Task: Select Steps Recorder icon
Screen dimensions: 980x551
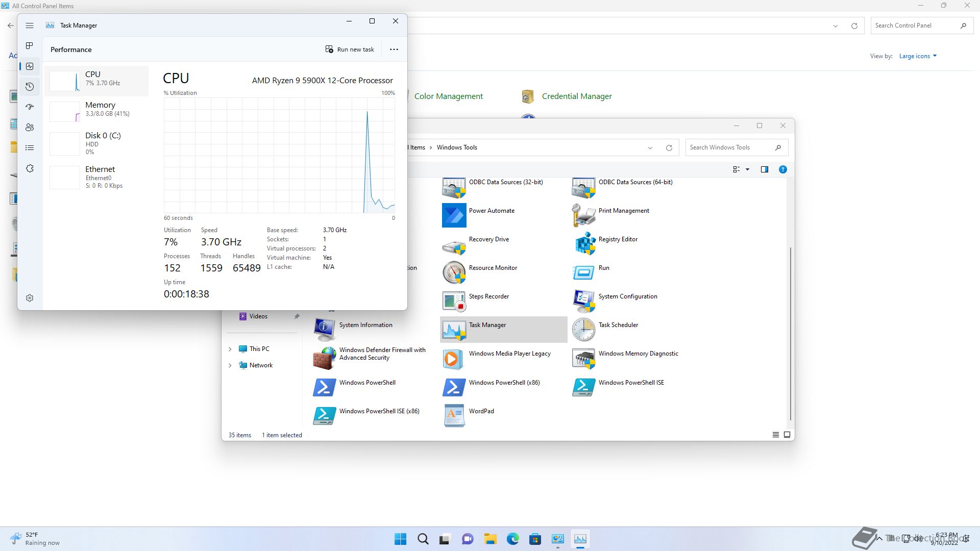Action: [454, 301]
